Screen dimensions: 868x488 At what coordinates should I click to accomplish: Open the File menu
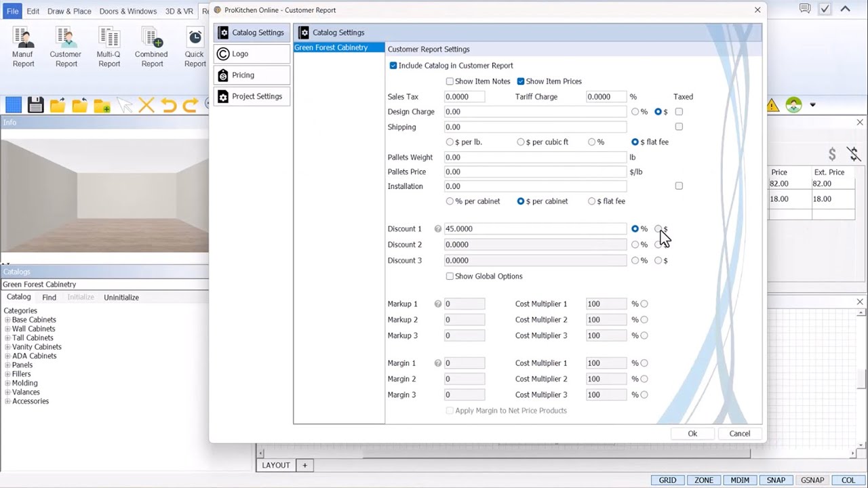pyautogui.click(x=13, y=12)
